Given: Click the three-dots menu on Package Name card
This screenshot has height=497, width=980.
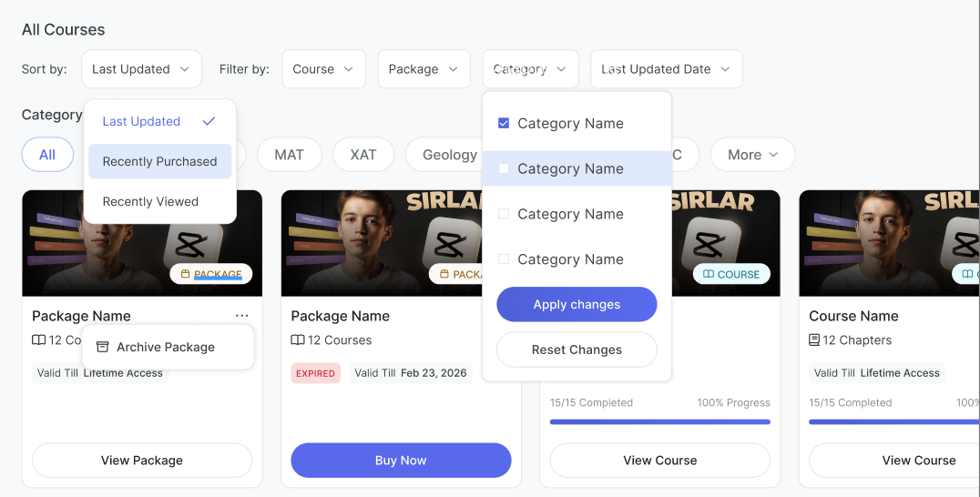Looking at the screenshot, I should tap(241, 316).
